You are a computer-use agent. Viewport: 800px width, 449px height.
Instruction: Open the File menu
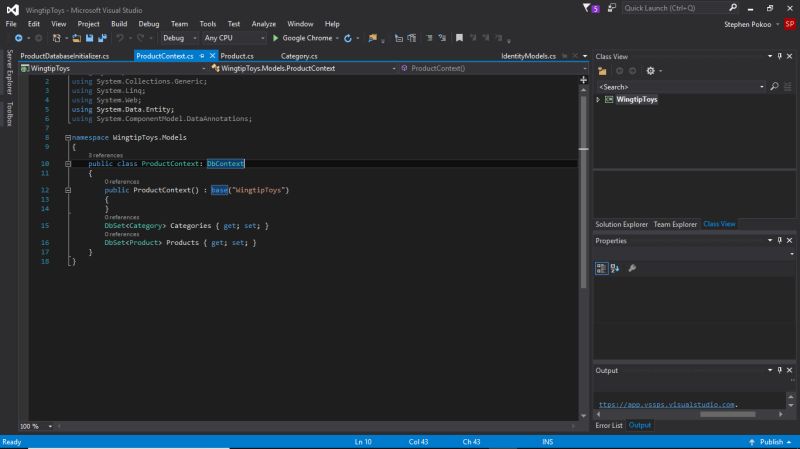click(x=11, y=24)
